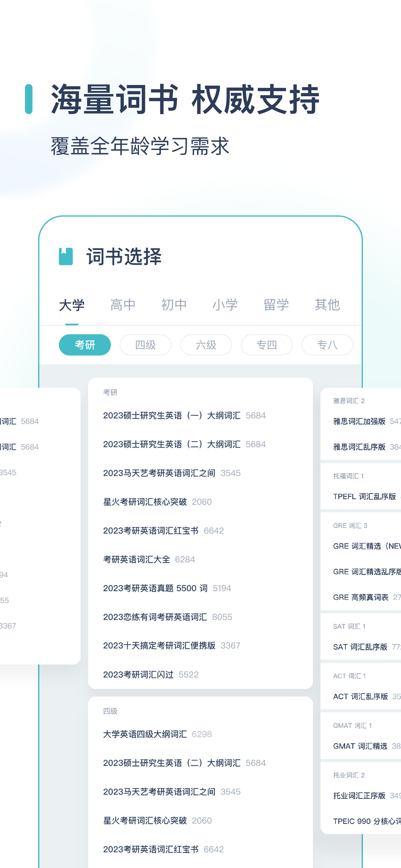Viewport: 401px width, 868px height.
Task: Click the bookmark icon beside 词书选择
Action: coord(66,257)
